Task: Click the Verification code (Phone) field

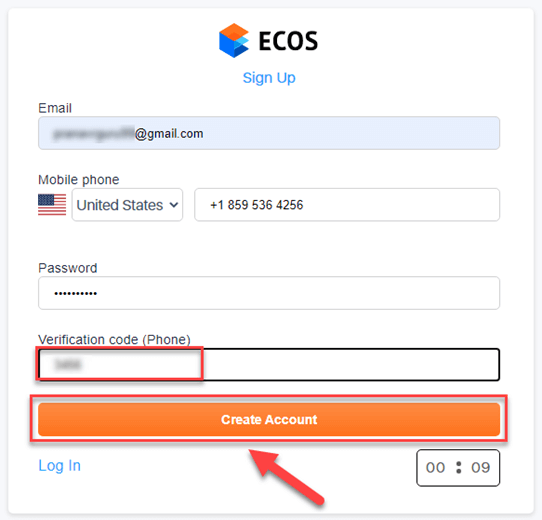Action: (269, 364)
